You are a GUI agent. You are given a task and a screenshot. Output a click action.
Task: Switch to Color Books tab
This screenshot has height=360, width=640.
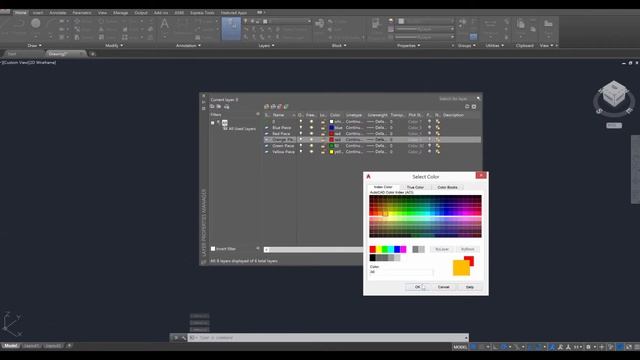click(447, 187)
